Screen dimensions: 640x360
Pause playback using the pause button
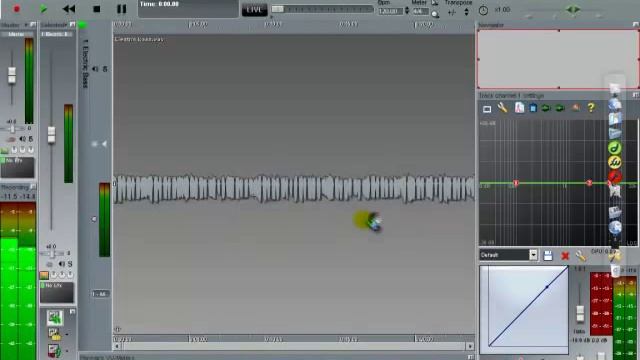pos(122,9)
